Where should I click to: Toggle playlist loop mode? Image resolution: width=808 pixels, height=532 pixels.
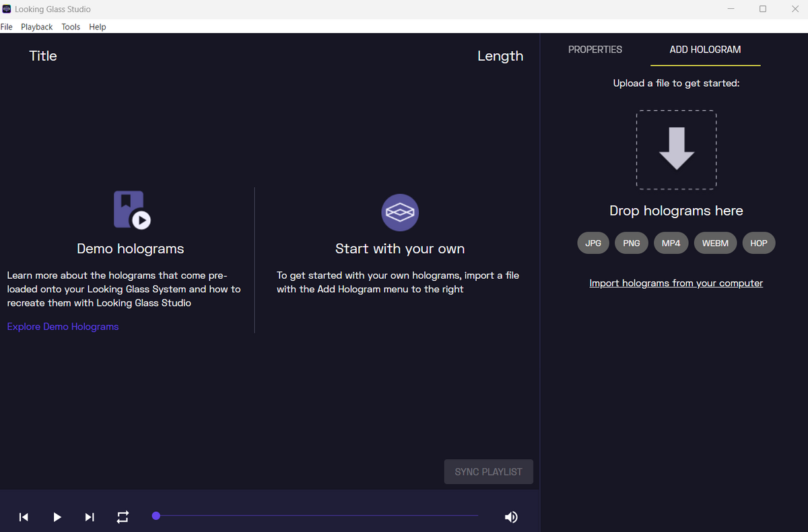123,517
